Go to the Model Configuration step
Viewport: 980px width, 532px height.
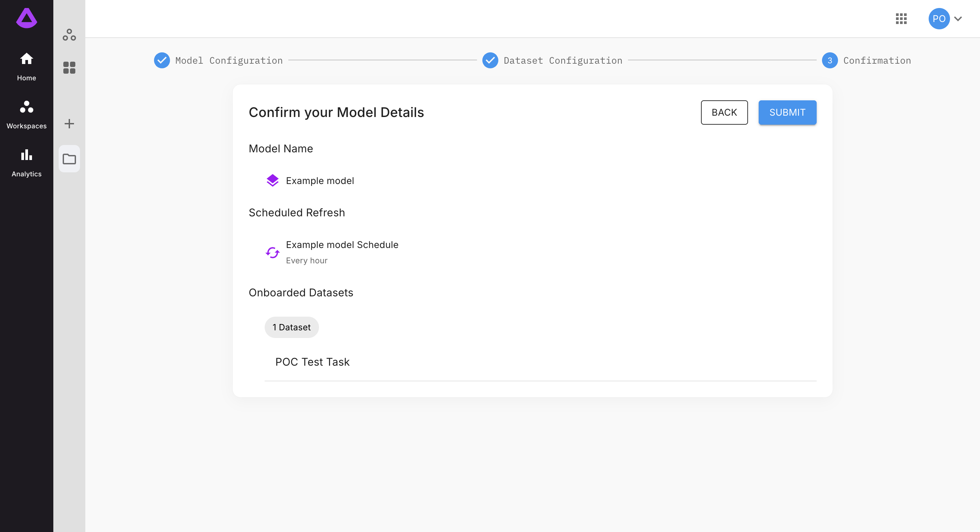(218, 61)
